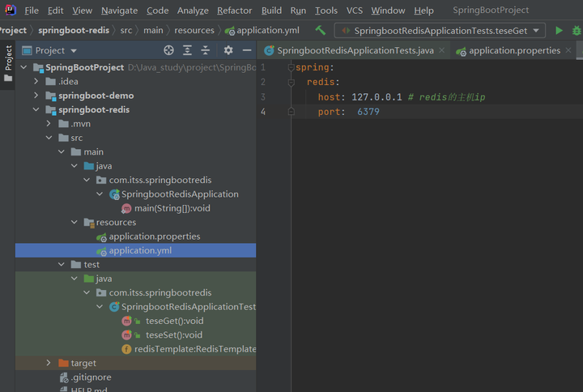Hide the Project panel with minus icon
The width and height of the screenshot is (583, 392).
[x=247, y=50]
